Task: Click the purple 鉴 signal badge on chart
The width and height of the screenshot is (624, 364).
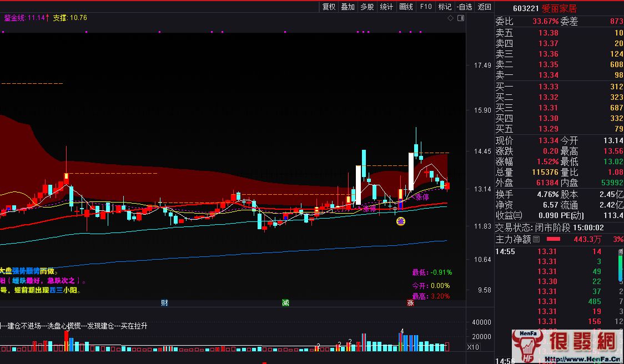Action: 400,221
